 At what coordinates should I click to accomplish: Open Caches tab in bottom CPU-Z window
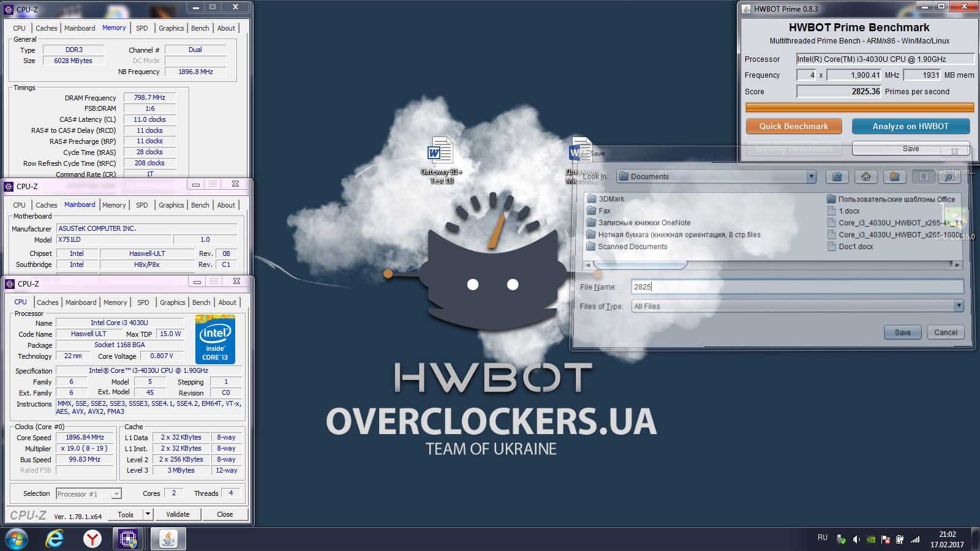point(48,302)
